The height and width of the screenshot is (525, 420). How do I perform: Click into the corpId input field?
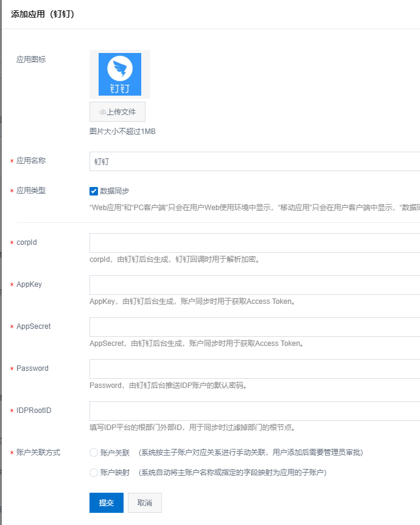(x=254, y=243)
